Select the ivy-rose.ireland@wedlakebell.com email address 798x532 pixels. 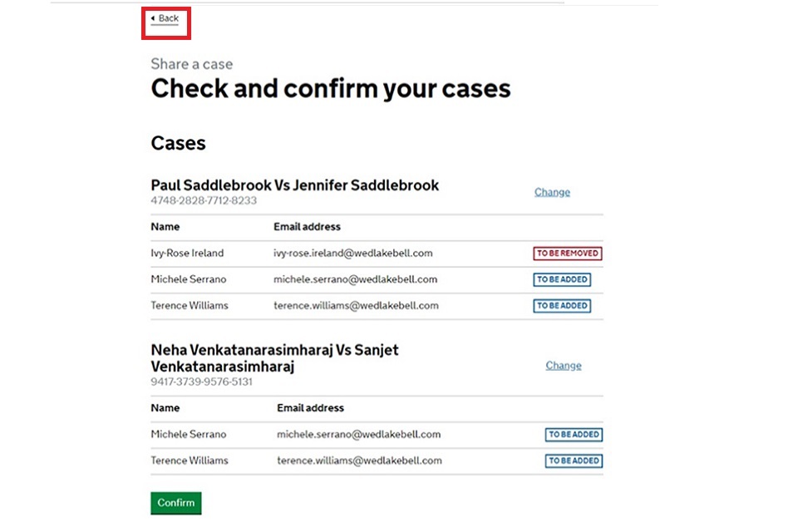point(352,254)
